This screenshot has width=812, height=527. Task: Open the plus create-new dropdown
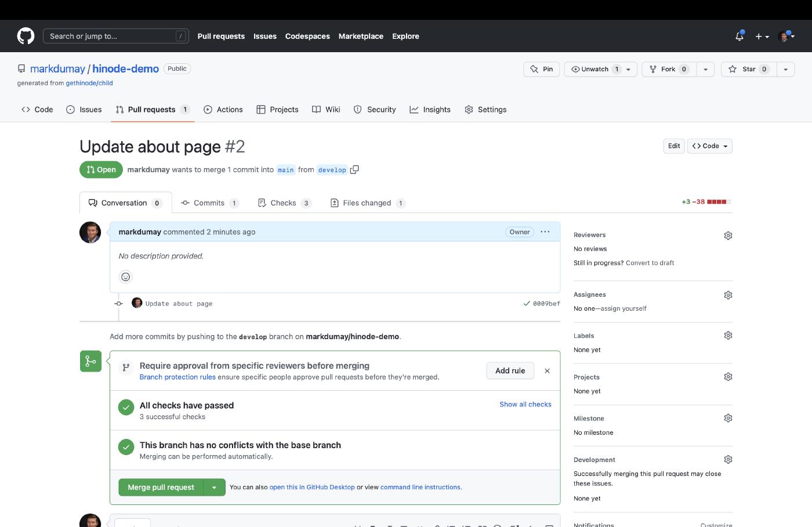click(x=762, y=36)
